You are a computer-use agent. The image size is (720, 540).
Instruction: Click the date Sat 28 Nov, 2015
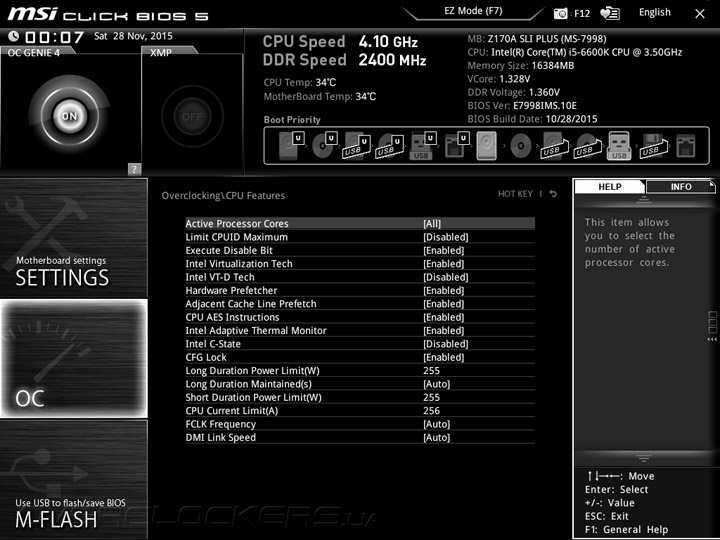[x=133, y=36]
